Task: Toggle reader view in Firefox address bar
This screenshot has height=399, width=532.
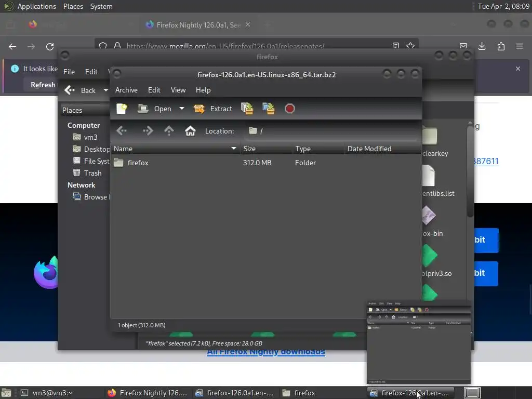Action: click(395, 46)
